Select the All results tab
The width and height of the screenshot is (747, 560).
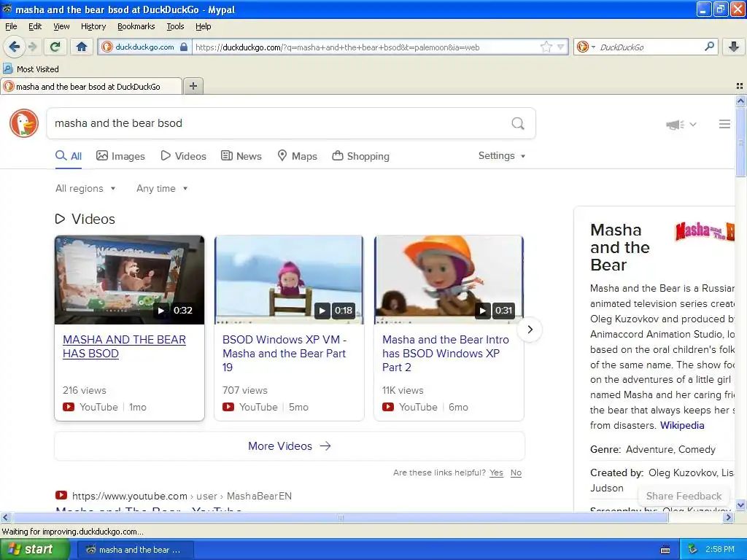(69, 156)
